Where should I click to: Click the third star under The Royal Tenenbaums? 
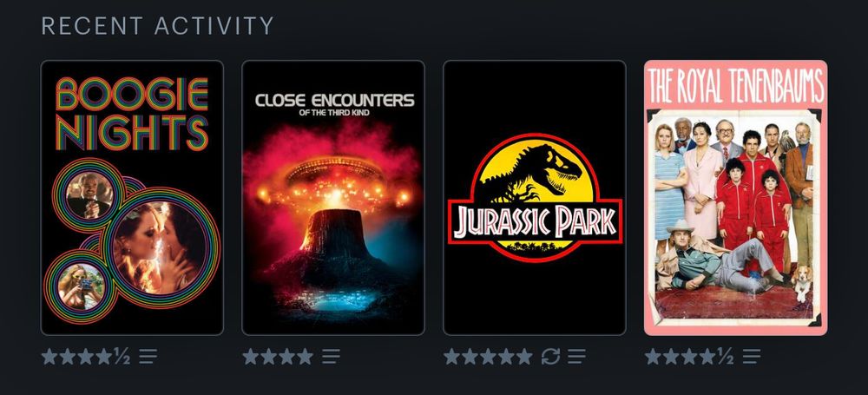coord(689,356)
